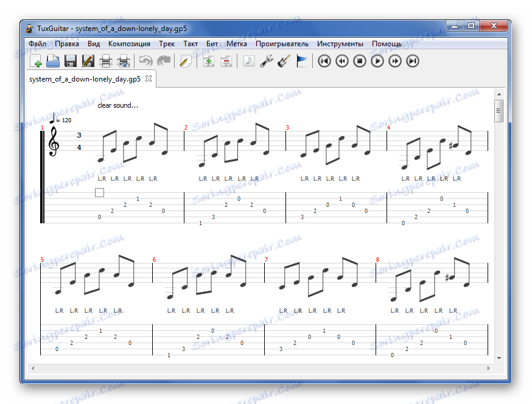This screenshot has height=404, width=532.
Task: Go to next measure button
Action: point(395,61)
